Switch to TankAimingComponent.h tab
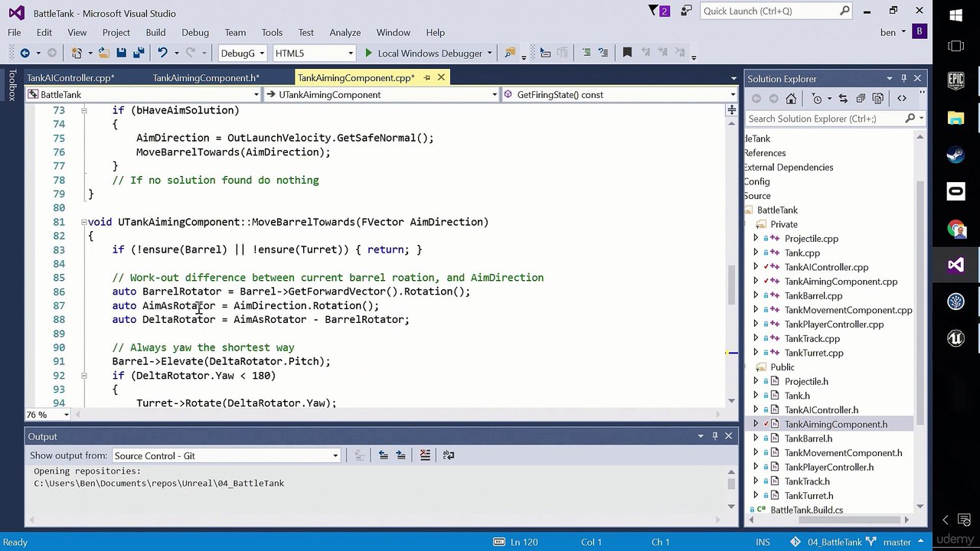Screen dimensions: 980x551 coord(206,77)
